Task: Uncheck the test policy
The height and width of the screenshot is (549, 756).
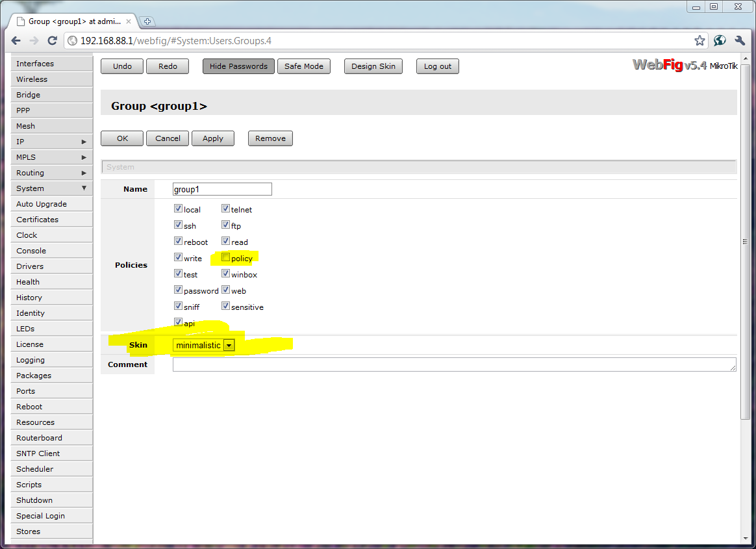Action: pyautogui.click(x=178, y=274)
